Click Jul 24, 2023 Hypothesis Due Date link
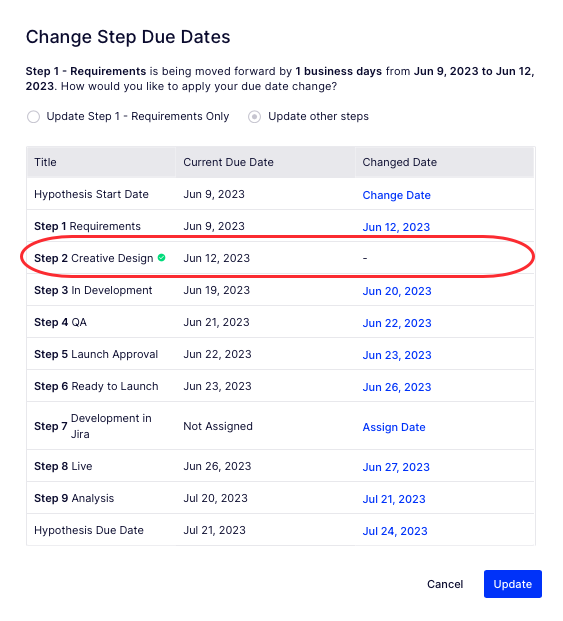The image size is (563, 621). point(395,531)
